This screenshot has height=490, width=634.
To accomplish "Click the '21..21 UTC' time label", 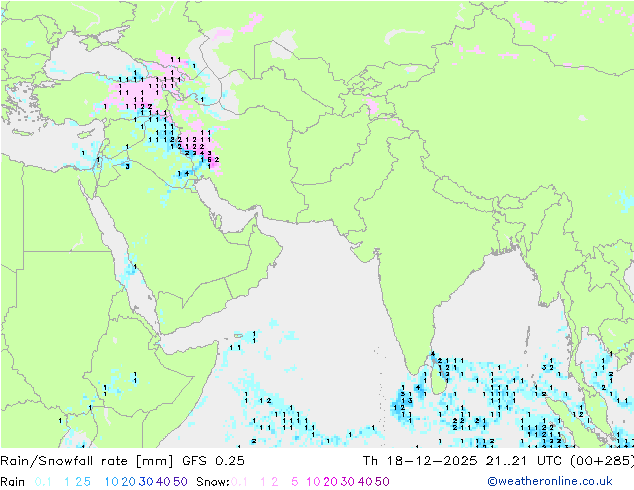I will tap(524, 460).
